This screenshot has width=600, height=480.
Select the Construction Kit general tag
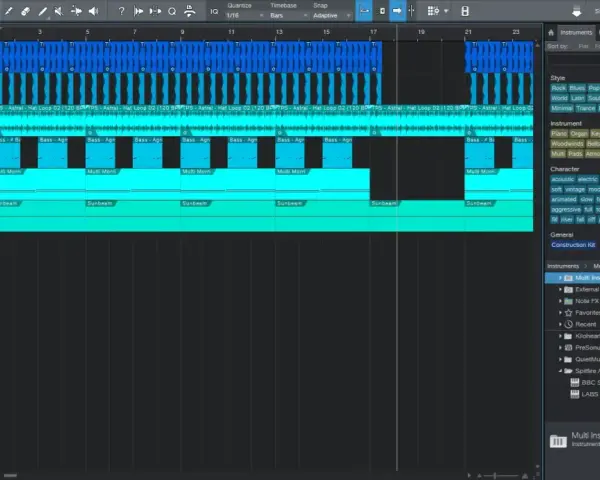573,245
